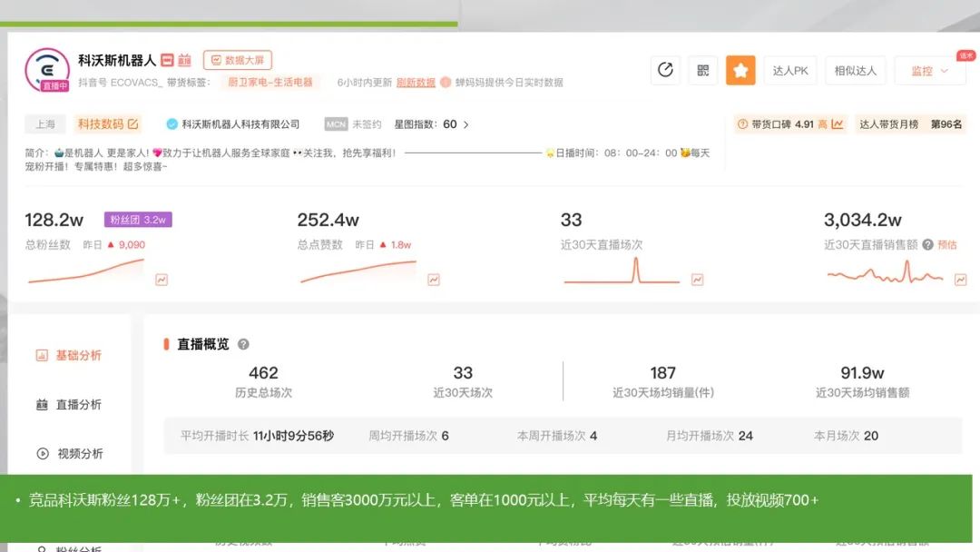The image size is (980, 552).
Task: Select the 视频分析 sidebar tab
Action: [x=69, y=453]
